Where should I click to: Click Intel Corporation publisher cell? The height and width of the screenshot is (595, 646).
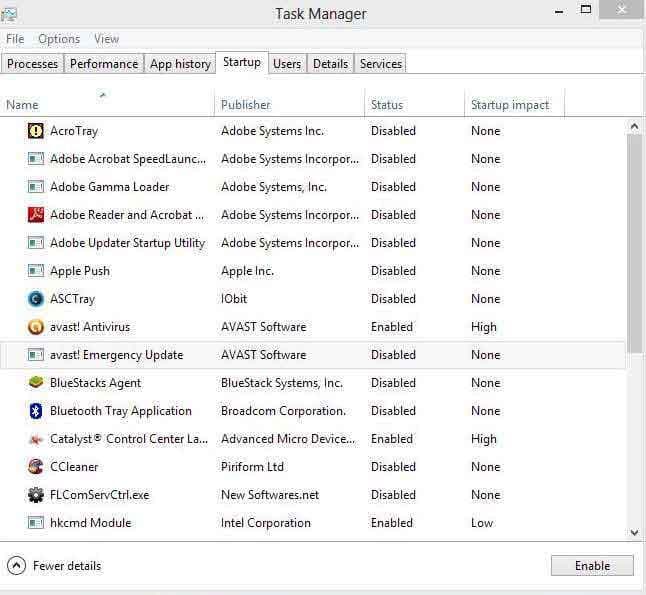(x=266, y=523)
